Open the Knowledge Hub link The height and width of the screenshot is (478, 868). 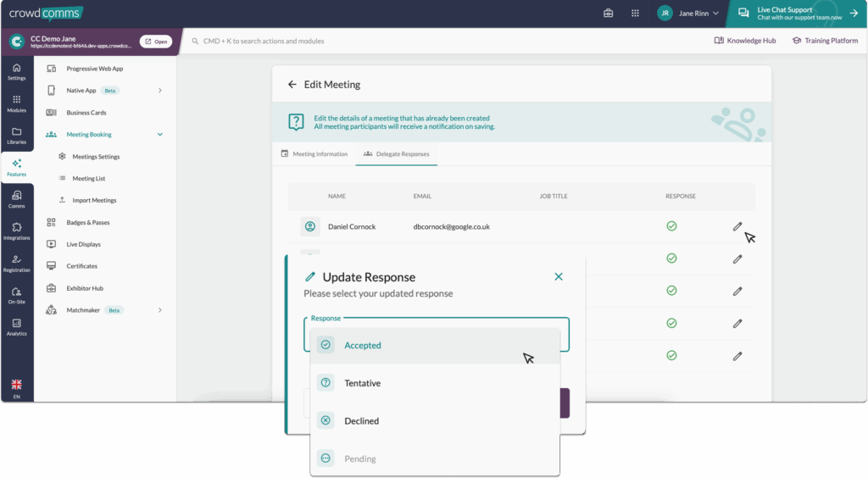point(745,41)
